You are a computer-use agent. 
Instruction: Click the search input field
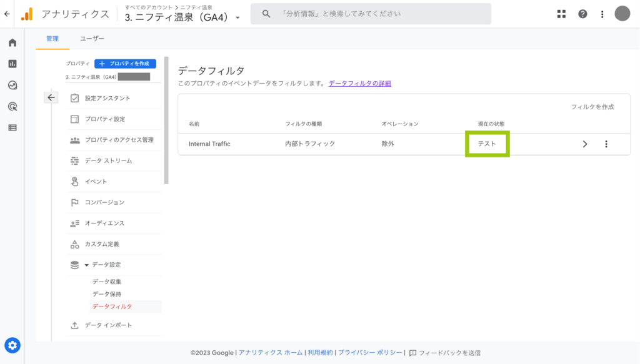[x=371, y=14]
